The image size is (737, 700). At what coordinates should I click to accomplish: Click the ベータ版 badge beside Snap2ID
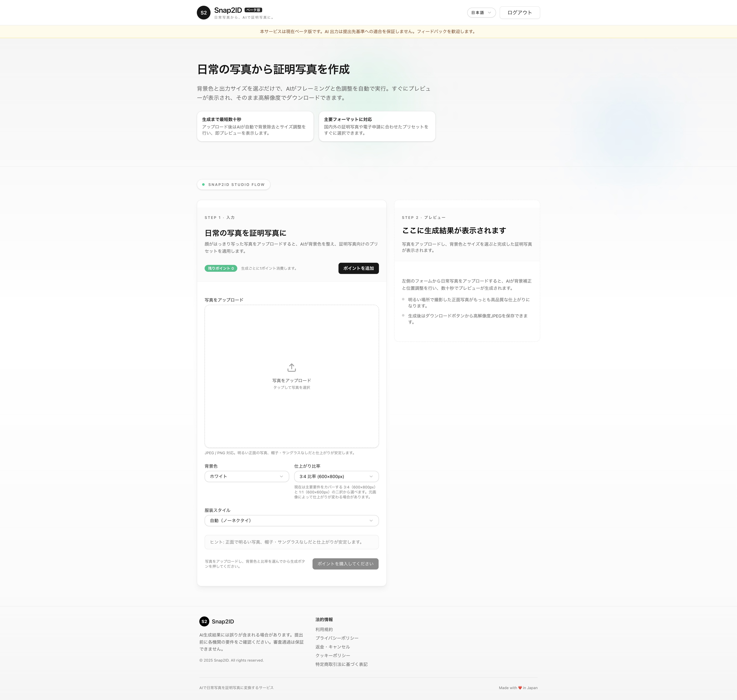[253, 10]
